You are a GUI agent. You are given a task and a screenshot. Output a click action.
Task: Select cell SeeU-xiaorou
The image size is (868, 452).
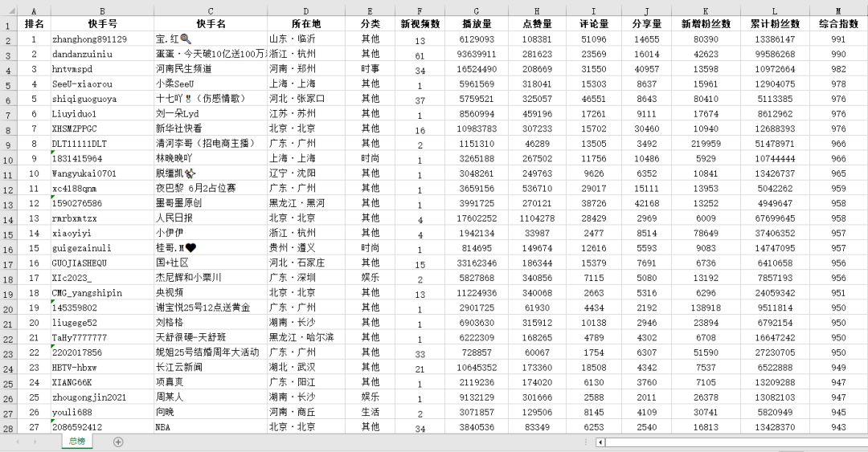102,84
